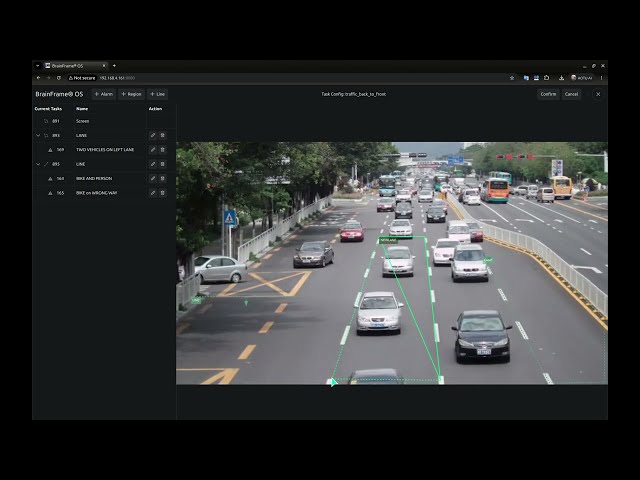Click the Task Config traffic_back_to_front title
This screenshot has width=640, height=480.
coord(353,94)
